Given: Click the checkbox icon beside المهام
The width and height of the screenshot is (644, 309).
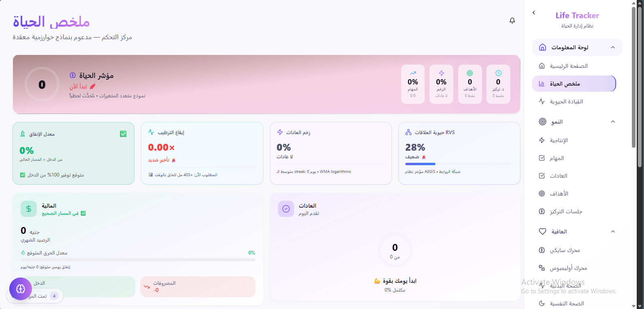Looking at the screenshot, I should click(542, 158).
